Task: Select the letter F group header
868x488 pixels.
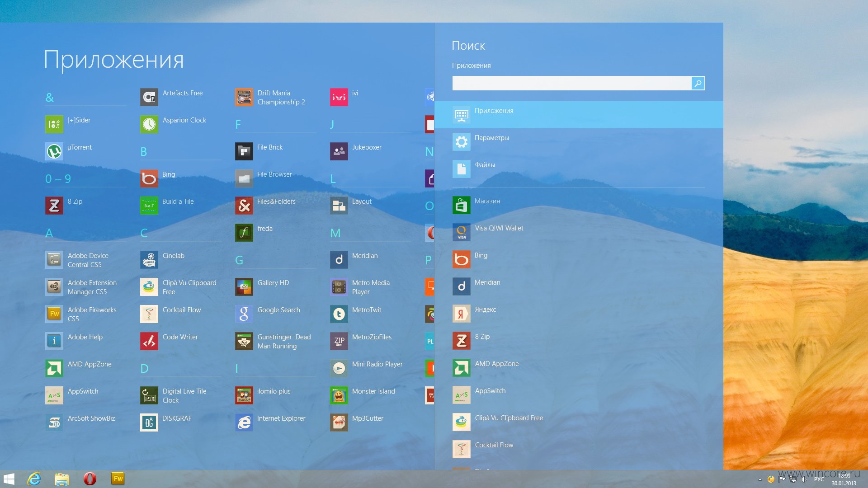Action: [238, 125]
